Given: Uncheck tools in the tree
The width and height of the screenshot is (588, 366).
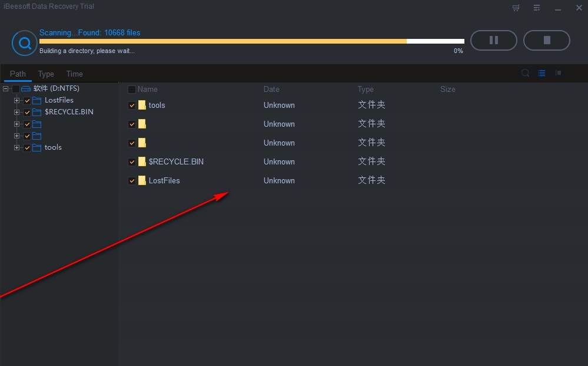Looking at the screenshot, I should coord(27,147).
